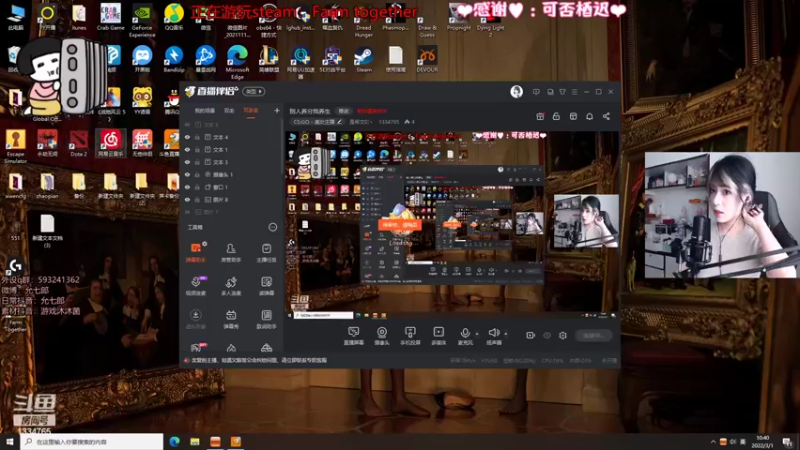Hide the 图片 8 source

tap(187, 199)
